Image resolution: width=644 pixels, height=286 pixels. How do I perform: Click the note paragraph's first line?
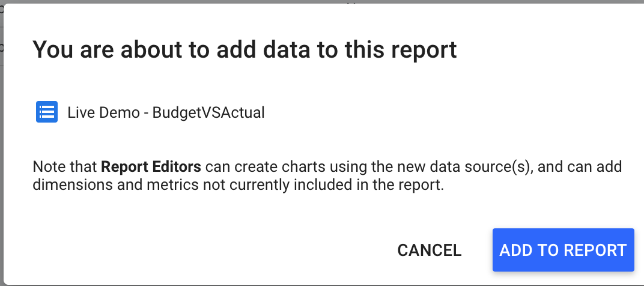[327, 167]
